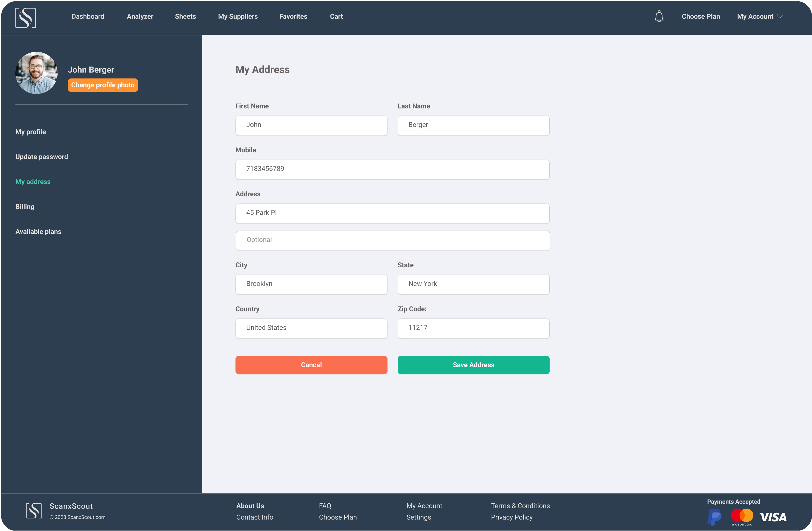Viewport: 812px width, 531px height.
Task: Click the Optional address line field
Action: (392, 240)
